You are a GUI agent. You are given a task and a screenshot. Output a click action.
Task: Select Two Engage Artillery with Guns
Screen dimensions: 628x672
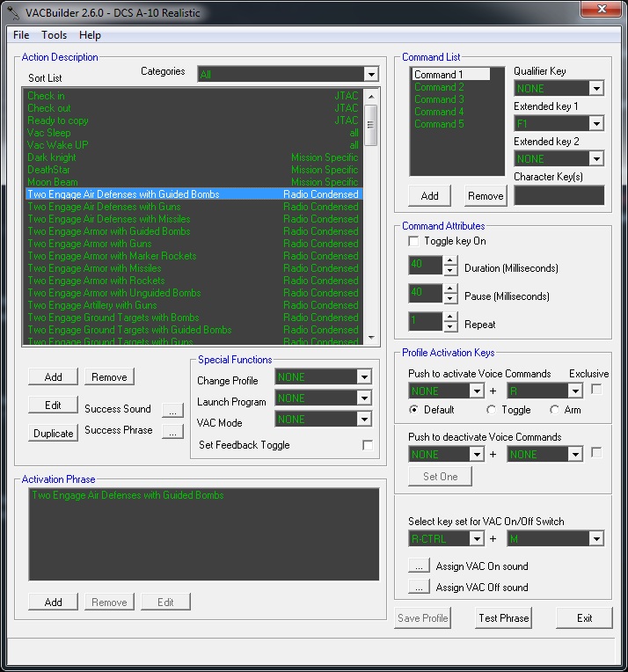pos(193,305)
